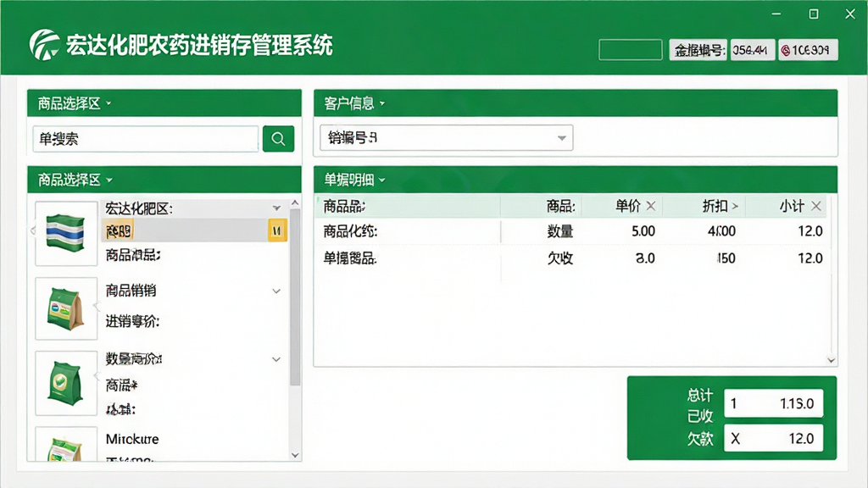Close the application window
Image resolution: width=868 pixels, height=488 pixels.
click(850, 14)
